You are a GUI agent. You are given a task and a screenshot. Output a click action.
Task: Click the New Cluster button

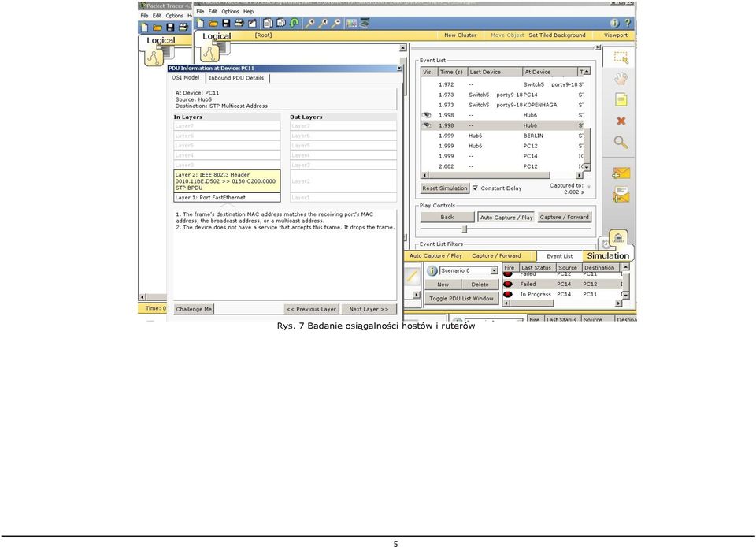461,35
